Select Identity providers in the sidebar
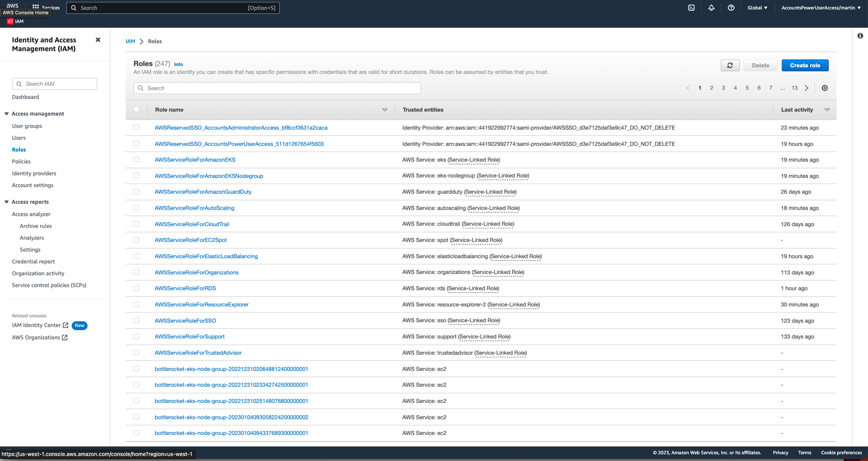868x461 pixels. (x=34, y=173)
